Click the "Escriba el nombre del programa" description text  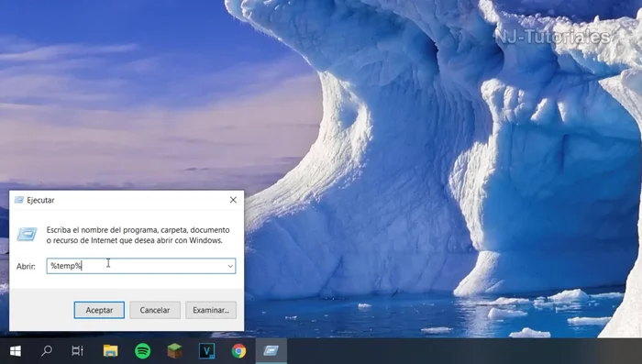(x=138, y=235)
